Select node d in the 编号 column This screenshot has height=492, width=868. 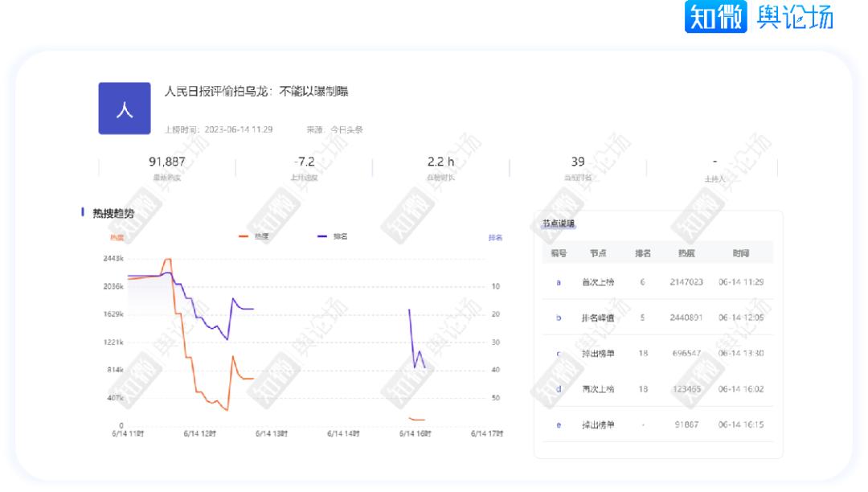point(559,389)
